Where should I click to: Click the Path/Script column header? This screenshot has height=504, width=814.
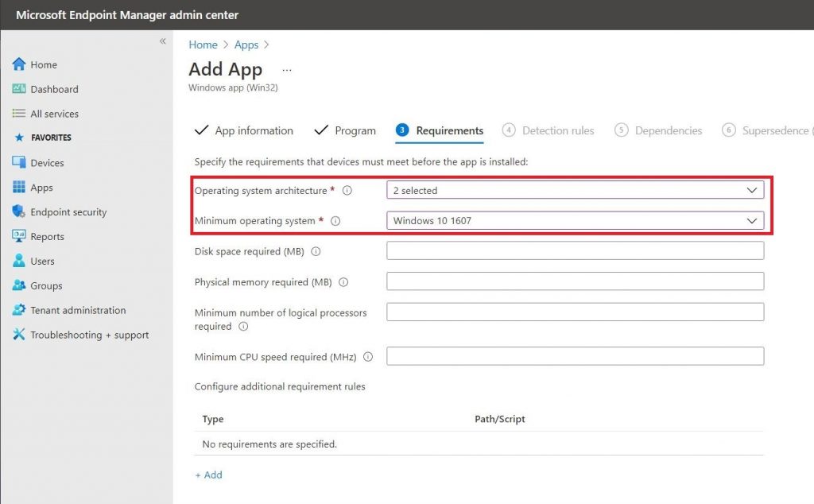pos(499,419)
